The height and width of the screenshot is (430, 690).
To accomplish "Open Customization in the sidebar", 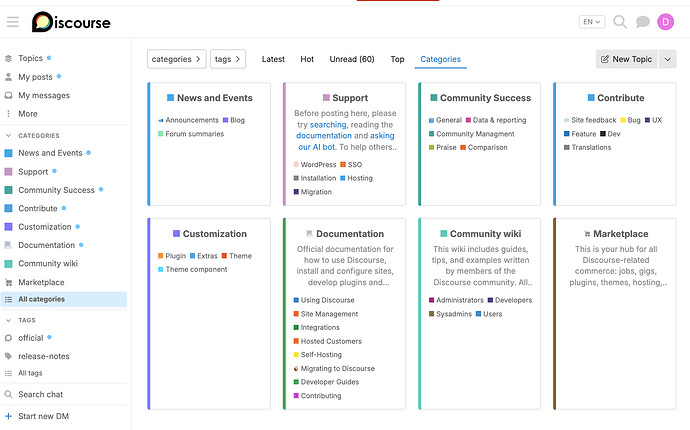I will (44, 227).
